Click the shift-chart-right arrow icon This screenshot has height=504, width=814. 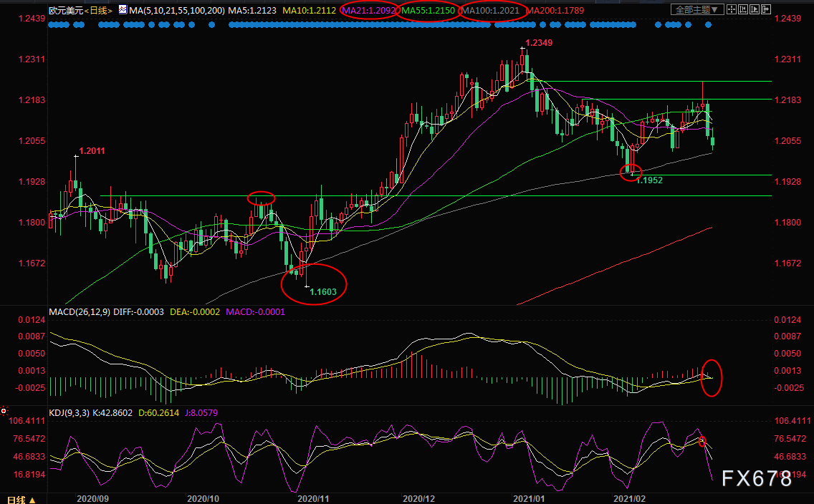pos(766,9)
